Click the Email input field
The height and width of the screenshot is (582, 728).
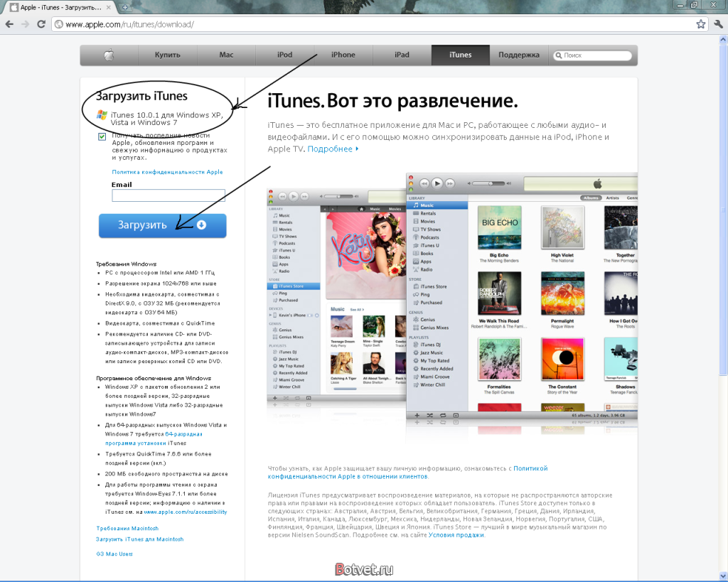tap(168, 195)
